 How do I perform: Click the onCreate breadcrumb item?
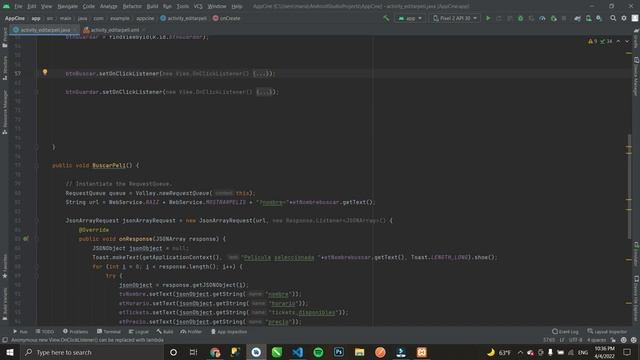(x=227, y=18)
